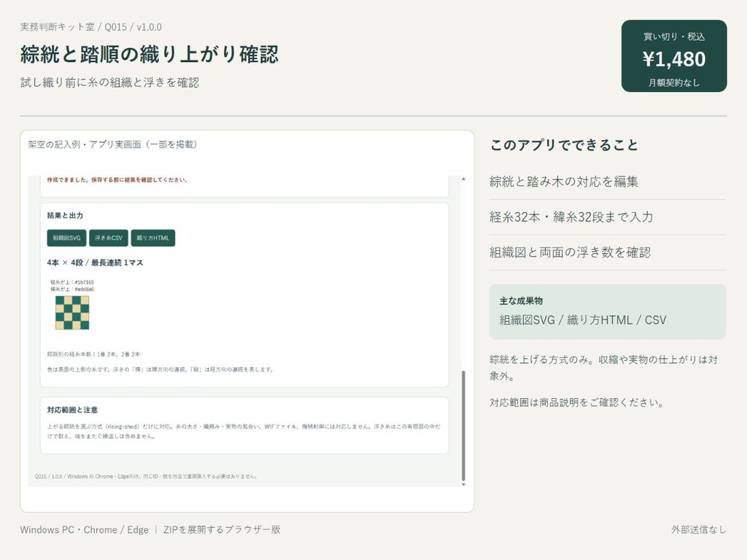Click the text 組織図SVG / 織り方HTML / CSV
The height and width of the screenshot is (560, 747).
click(583, 320)
